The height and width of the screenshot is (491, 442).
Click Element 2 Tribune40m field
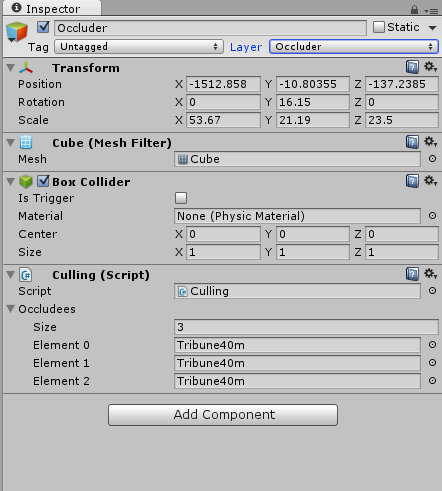[x=297, y=381]
